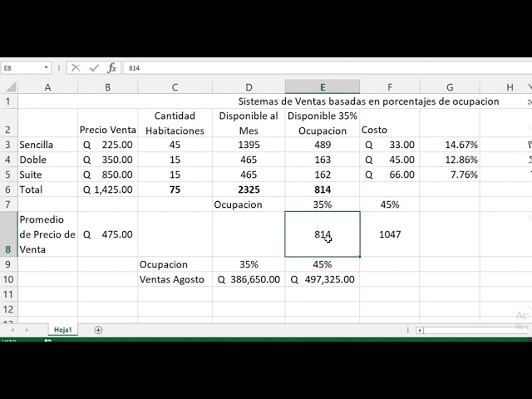This screenshot has width=532, height=399.
Task: Add a new sheet with plus icon
Action: [x=98, y=330]
